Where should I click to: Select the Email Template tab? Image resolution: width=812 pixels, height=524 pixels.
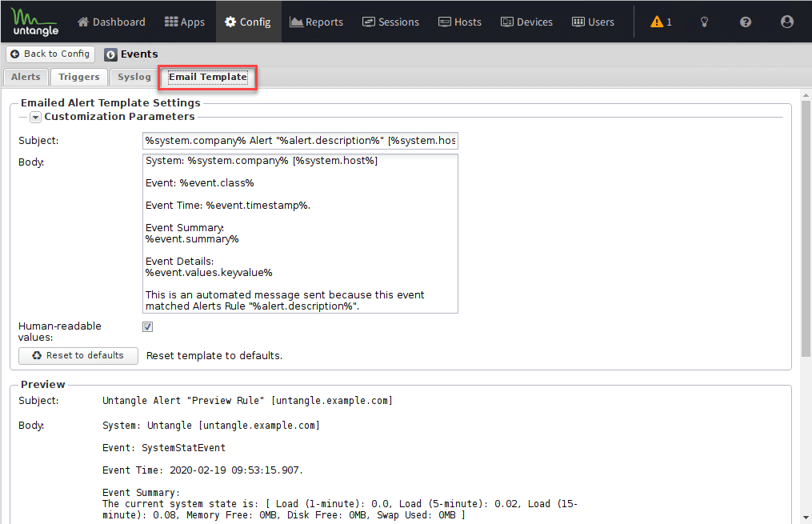(208, 77)
